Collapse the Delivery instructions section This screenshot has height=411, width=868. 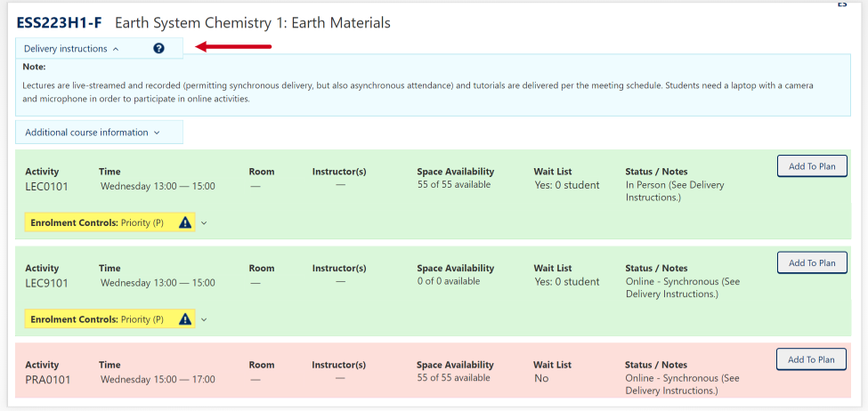coord(71,49)
